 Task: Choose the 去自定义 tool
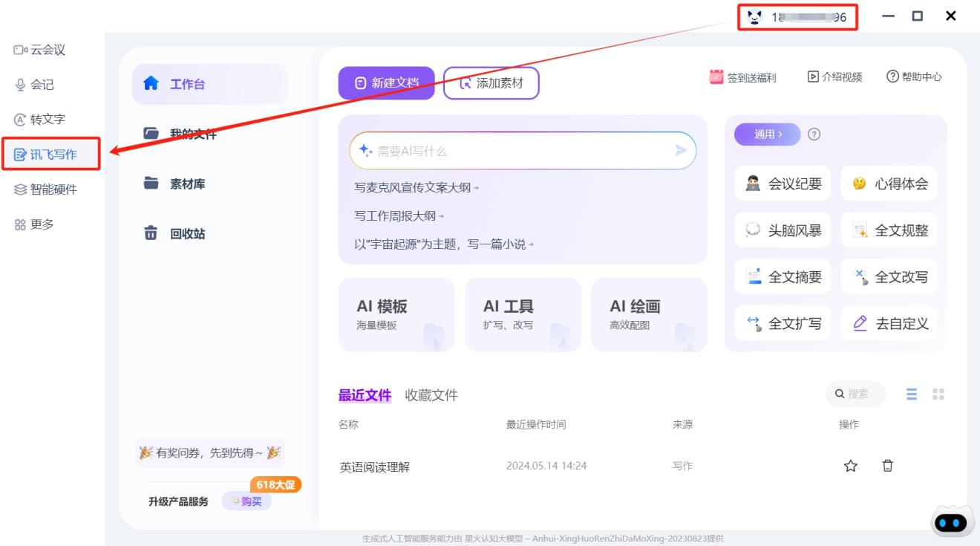889,323
